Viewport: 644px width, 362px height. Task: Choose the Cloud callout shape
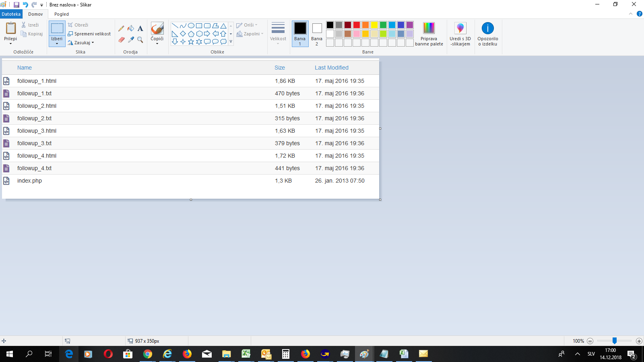223,41
